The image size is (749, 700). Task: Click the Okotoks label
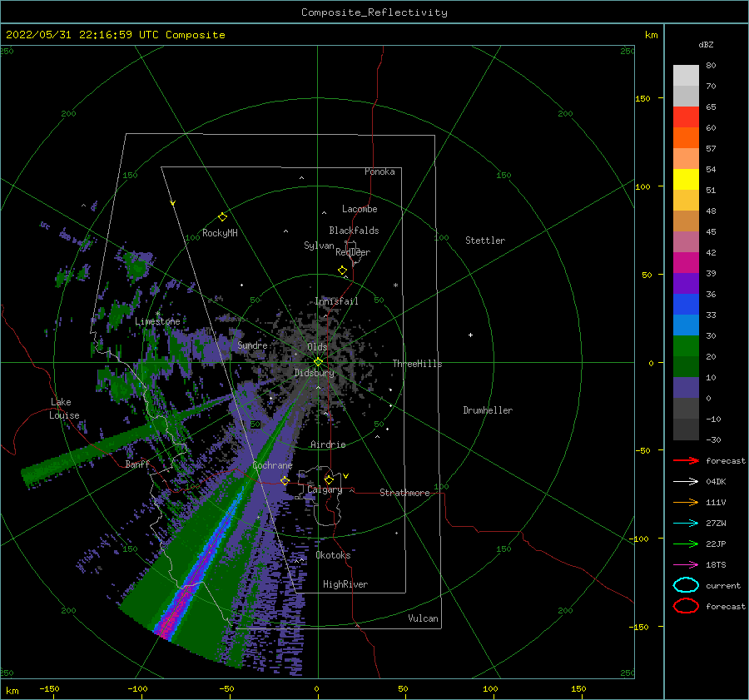click(334, 555)
